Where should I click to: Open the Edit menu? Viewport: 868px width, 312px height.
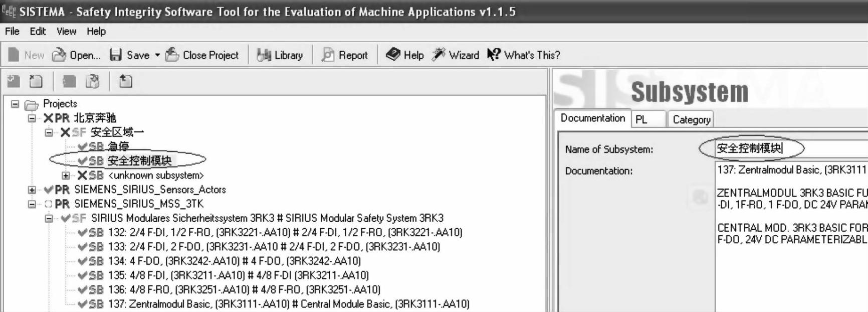[x=38, y=31]
